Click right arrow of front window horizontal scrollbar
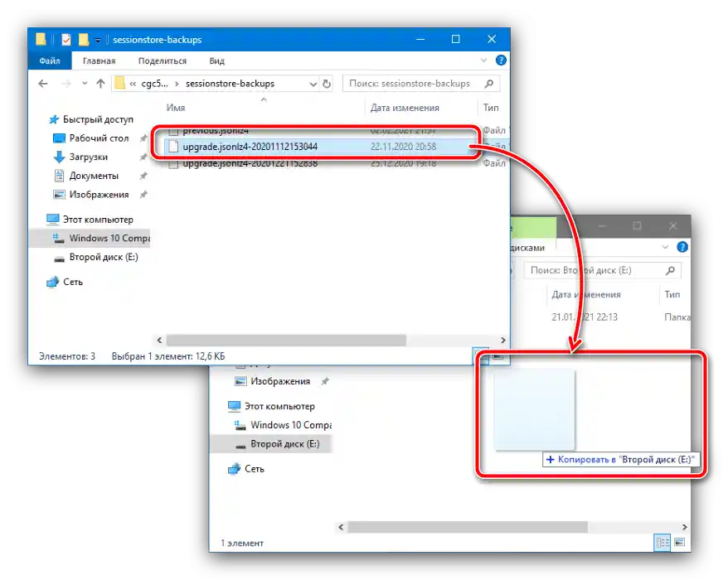 point(502,341)
